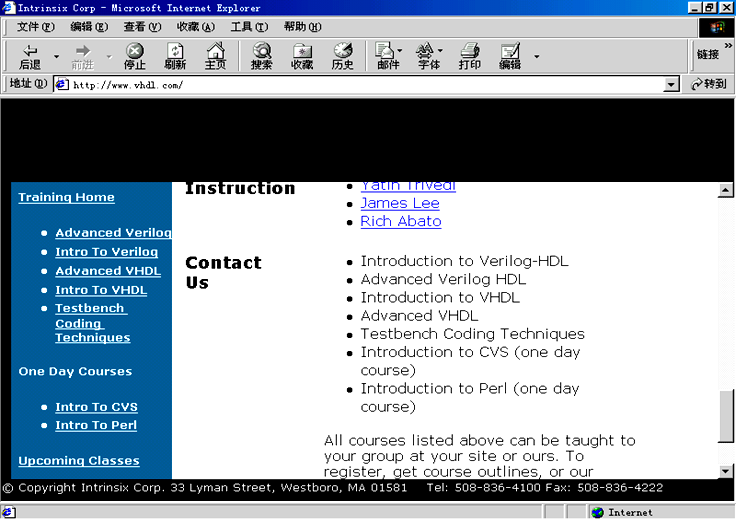Image resolution: width=736 pixels, height=520 pixels.
Task: Click the vertical scrollbar thumb
Action: (x=726, y=416)
